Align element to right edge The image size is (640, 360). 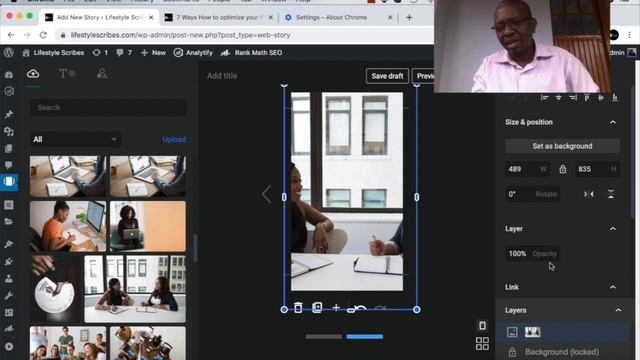pos(573,98)
